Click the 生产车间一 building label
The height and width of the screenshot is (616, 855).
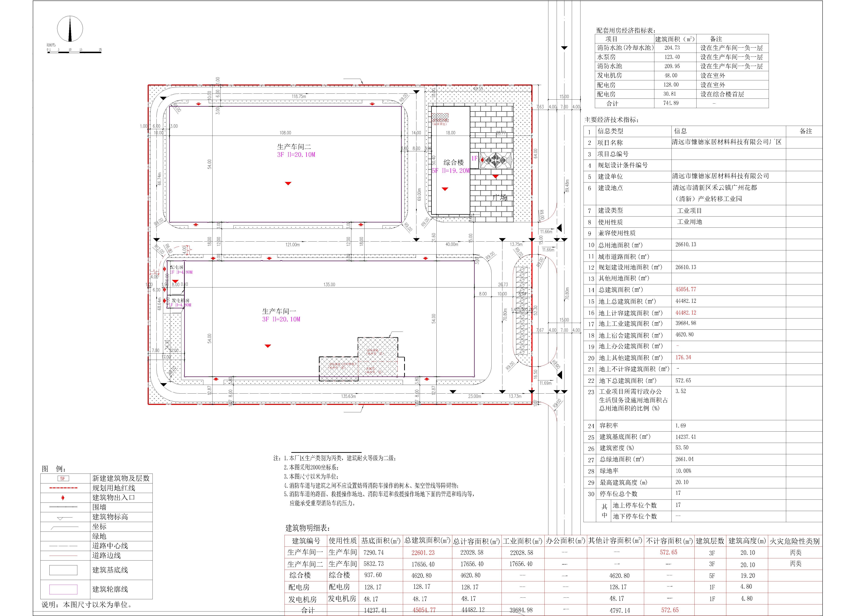pos(279,312)
